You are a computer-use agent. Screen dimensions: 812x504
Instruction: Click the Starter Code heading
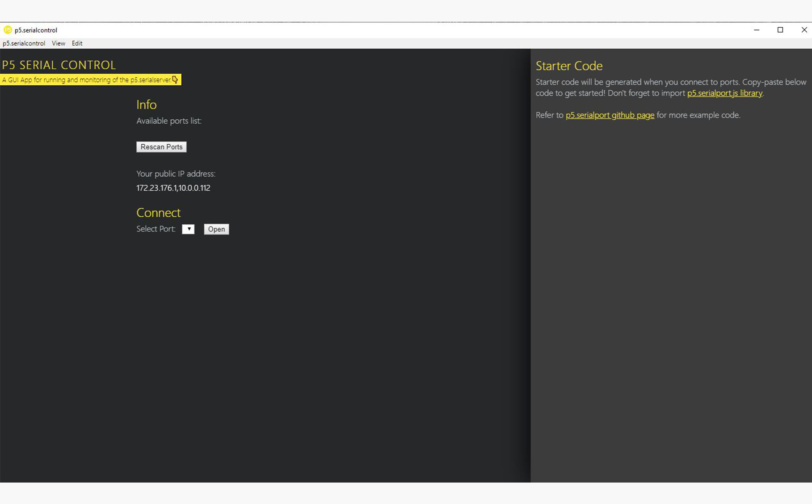pos(569,66)
